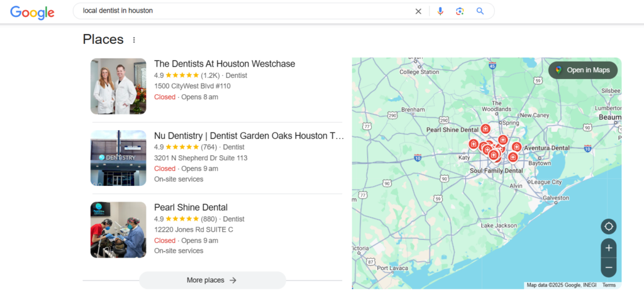This screenshot has width=644, height=304.
Task: Click the Places heading
Action: click(103, 40)
